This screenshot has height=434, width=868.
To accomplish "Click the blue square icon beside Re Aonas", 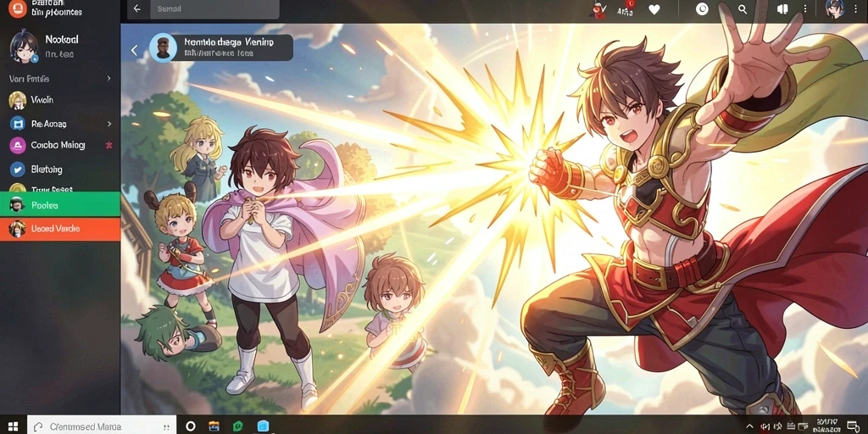I will 18,124.
